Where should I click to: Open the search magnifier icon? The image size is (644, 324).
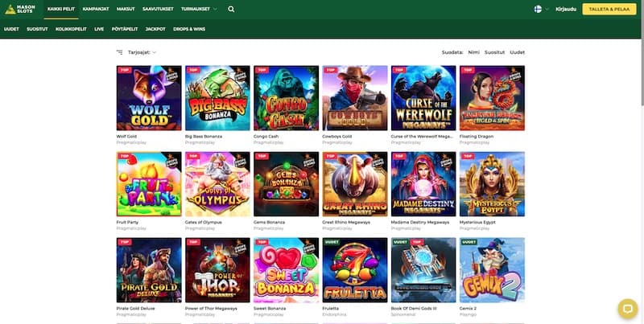[x=231, y=9]
